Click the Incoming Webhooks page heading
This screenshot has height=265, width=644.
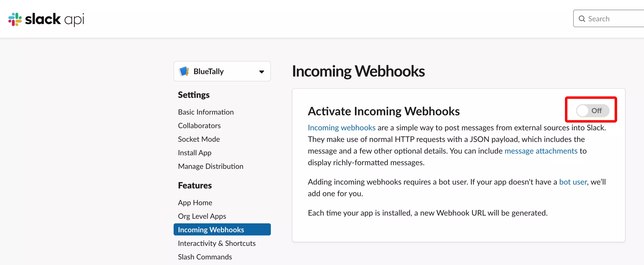tap(358, 71)
